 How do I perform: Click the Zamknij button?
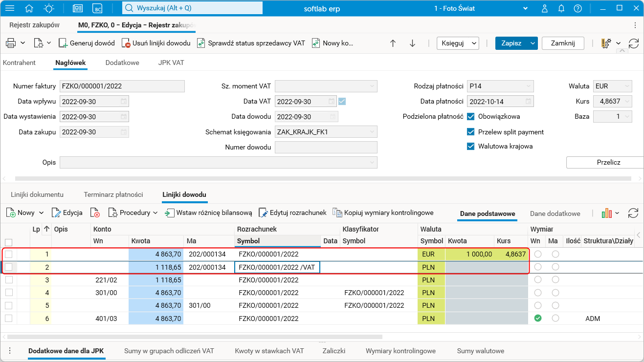pos(562,43)
